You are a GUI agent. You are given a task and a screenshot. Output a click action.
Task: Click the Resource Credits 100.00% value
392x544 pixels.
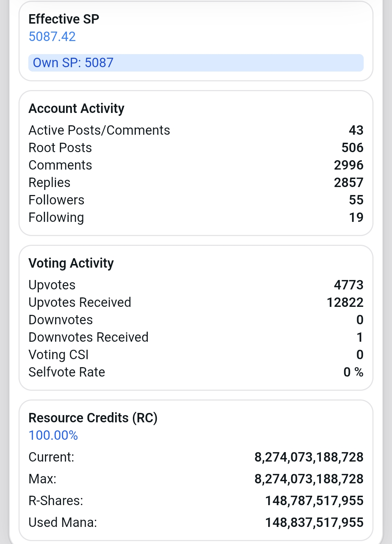tap(53, 435)
